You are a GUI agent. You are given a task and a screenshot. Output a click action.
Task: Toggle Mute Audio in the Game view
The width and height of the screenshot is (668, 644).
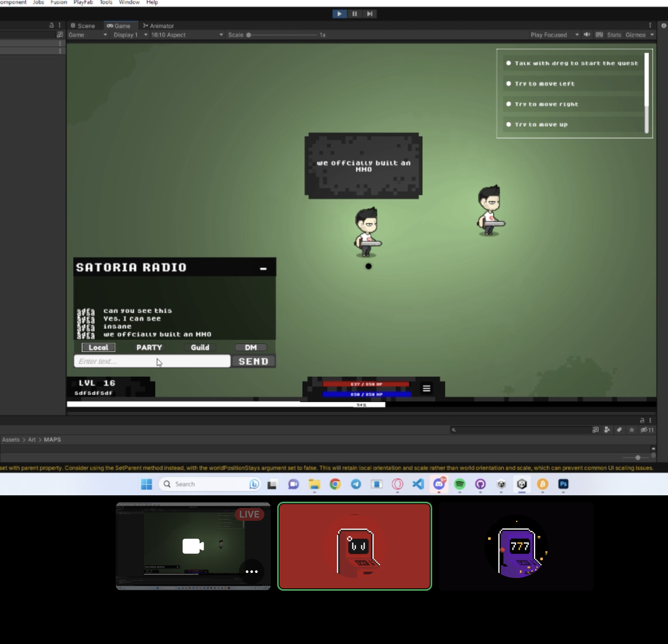coord(587,35)
